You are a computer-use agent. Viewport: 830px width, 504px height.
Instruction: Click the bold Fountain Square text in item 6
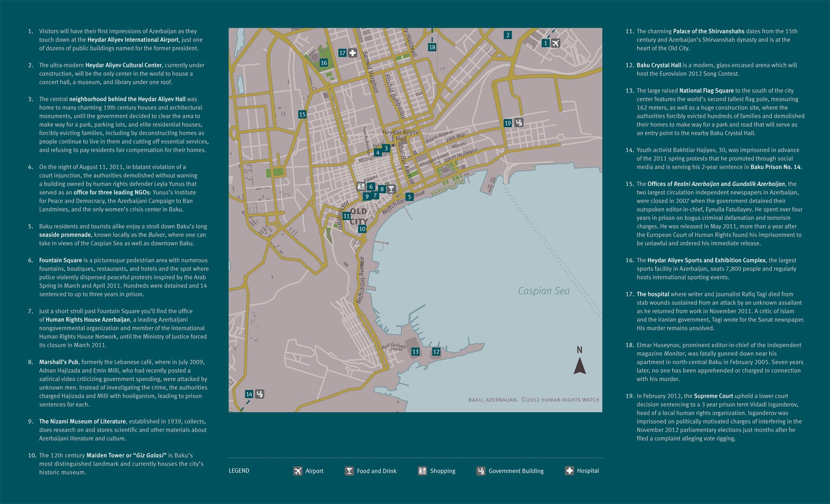pos(60,261)
